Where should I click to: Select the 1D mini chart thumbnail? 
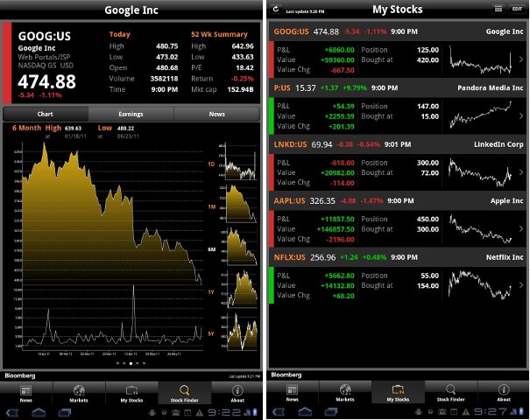pyautogui.click(x=238, y=162)
